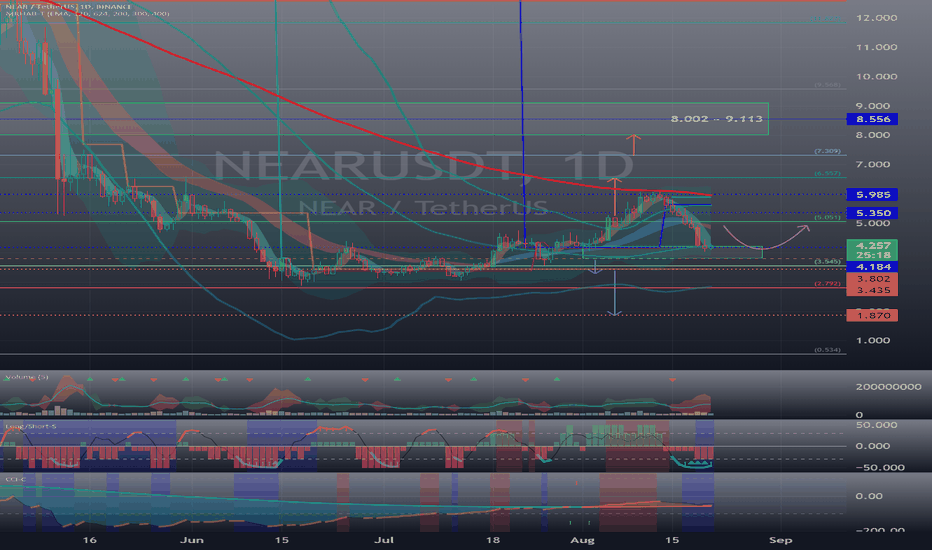Click the 16 date on time axis
932x550 pixels.
pyautogui.click(x=89, y=540)
